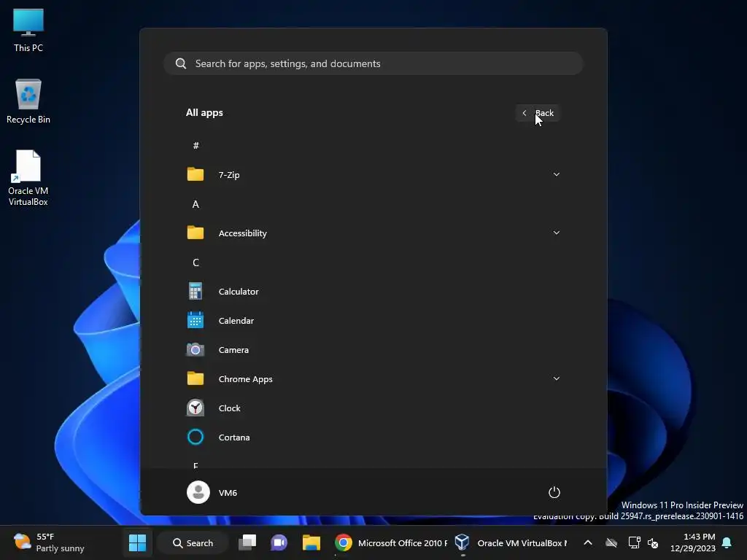
Task: Click the Camera app name
Action: [x=233, y=349]
